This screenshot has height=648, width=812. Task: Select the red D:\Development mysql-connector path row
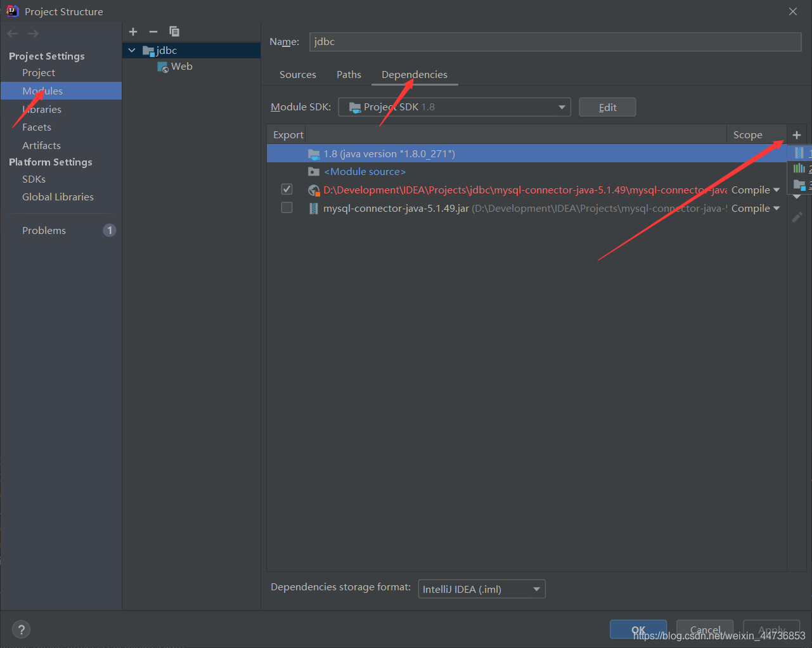click(x=527, y=190)
